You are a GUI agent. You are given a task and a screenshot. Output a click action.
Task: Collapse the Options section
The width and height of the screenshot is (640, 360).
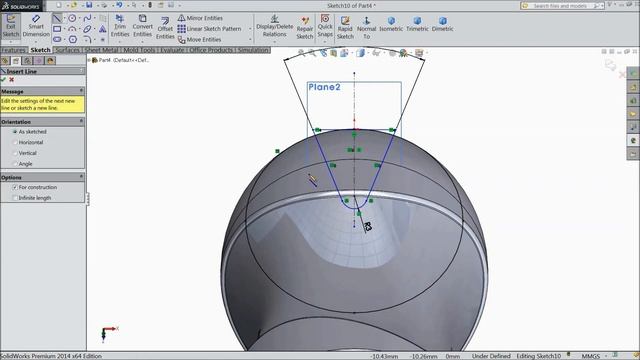(x=81, y=177)
